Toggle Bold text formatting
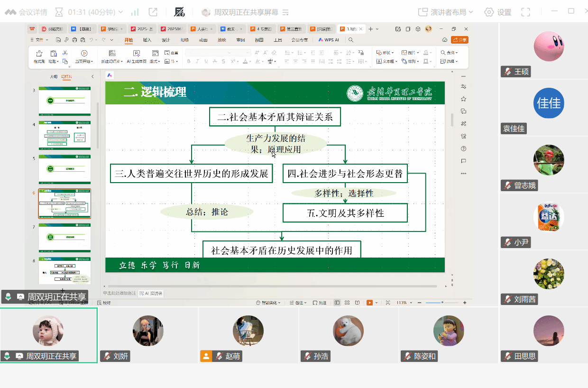 pyautogui.click(x=189, y=62)
